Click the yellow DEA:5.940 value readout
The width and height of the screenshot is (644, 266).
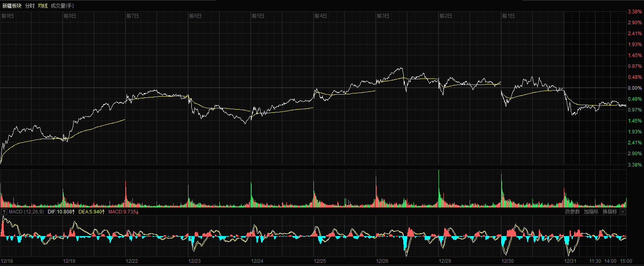point(92,212)
